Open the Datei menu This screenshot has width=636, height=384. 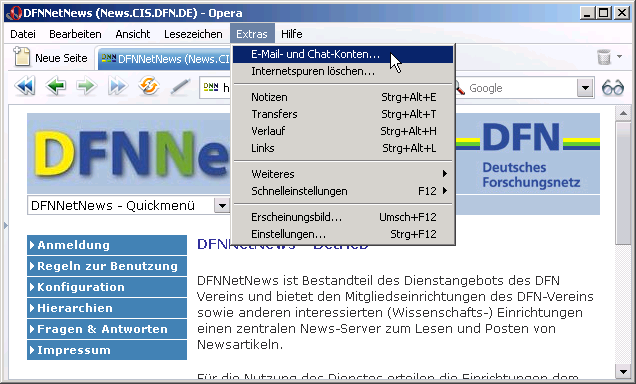[x=23, y=34]
